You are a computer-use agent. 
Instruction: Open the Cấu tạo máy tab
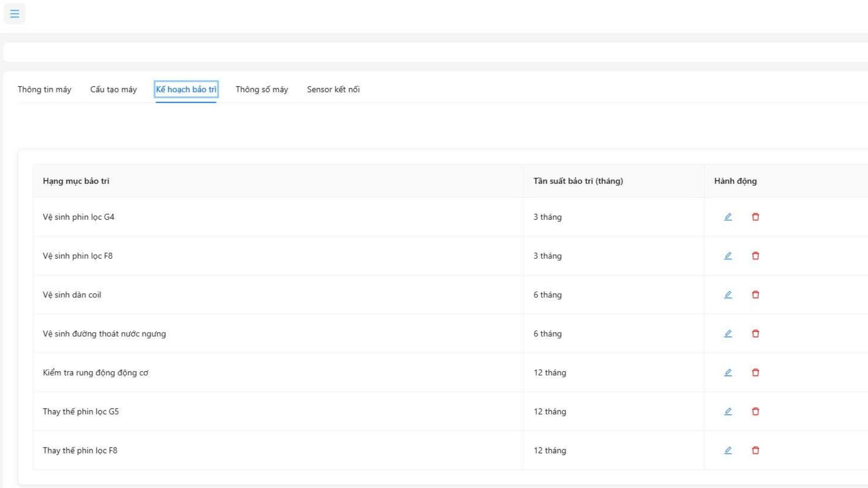coord(113,89)
